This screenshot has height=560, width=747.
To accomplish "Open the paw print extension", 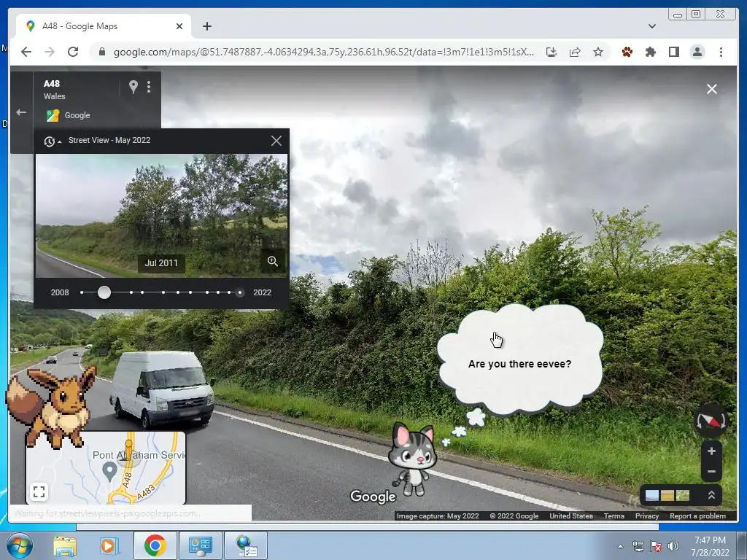I will (627, 52).
